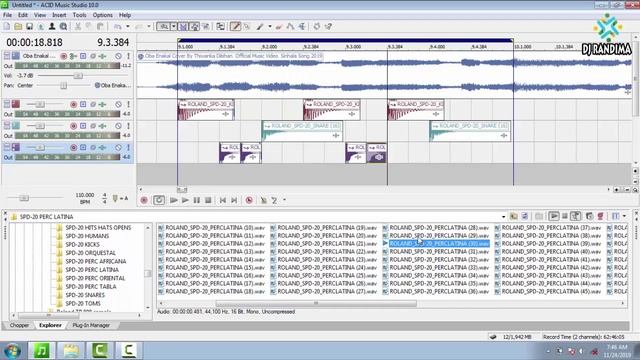Save the project with the disk icon
640x360 pixels.
[x=29, y=27]
